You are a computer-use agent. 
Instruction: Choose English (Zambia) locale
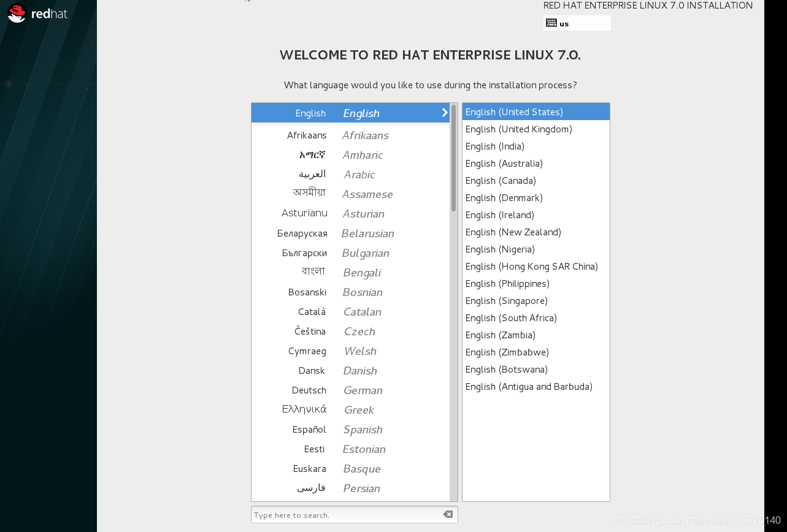536,335
